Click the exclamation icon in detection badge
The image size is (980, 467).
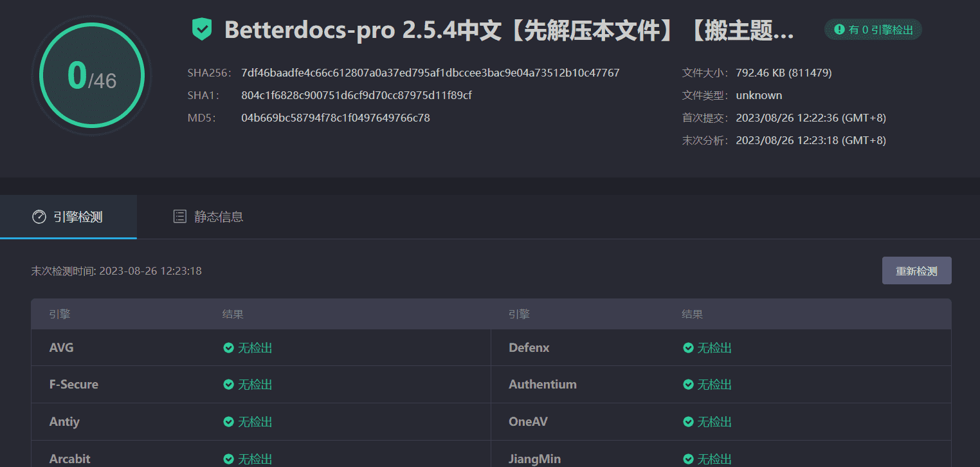pyautogui.click(x=839, y=30)
